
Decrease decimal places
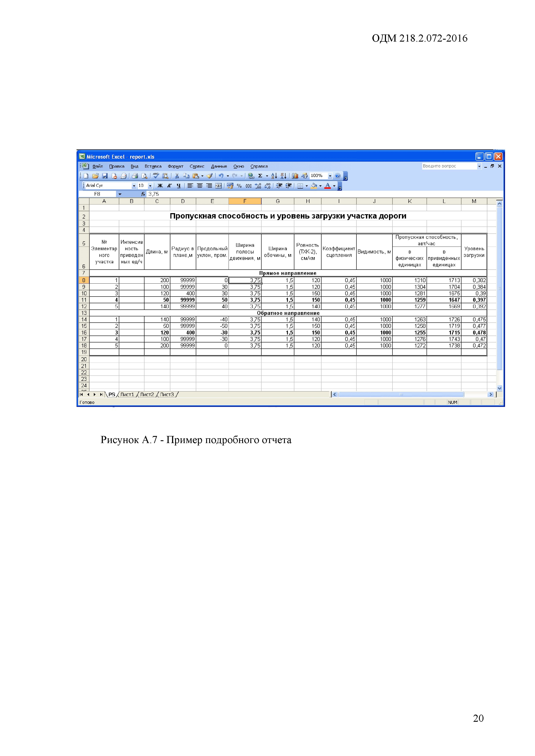coord(267,186)
